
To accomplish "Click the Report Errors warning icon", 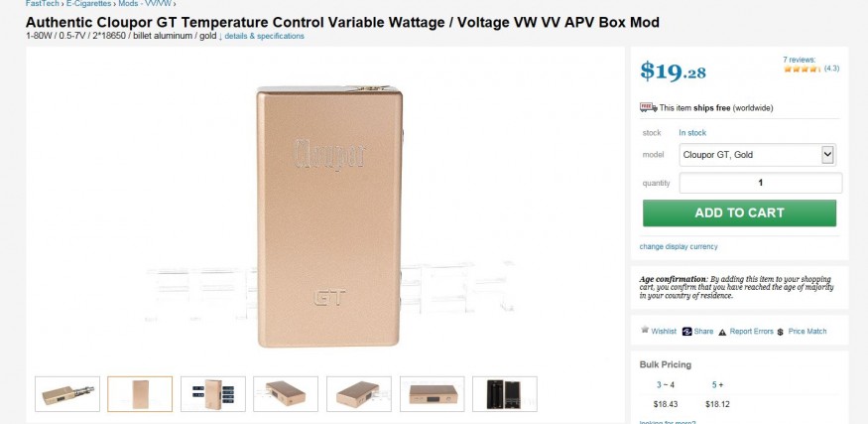I will (x=722, y=332).
